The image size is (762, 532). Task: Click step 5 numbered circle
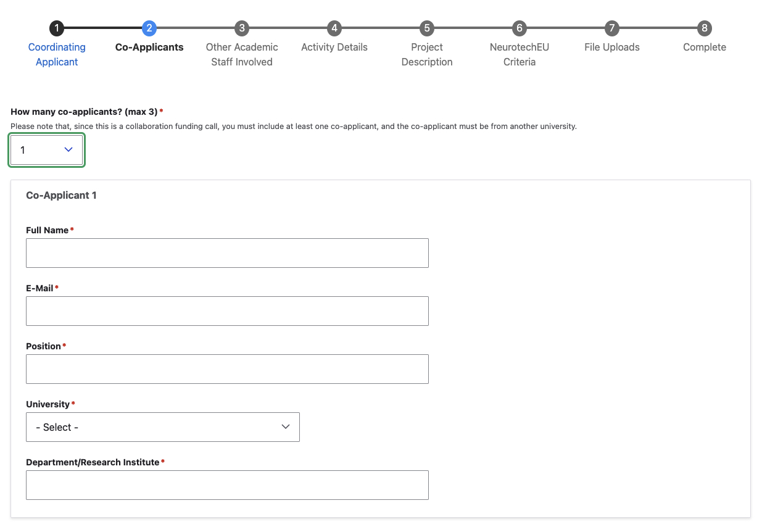pyautogui.click(x=426, y=28)
